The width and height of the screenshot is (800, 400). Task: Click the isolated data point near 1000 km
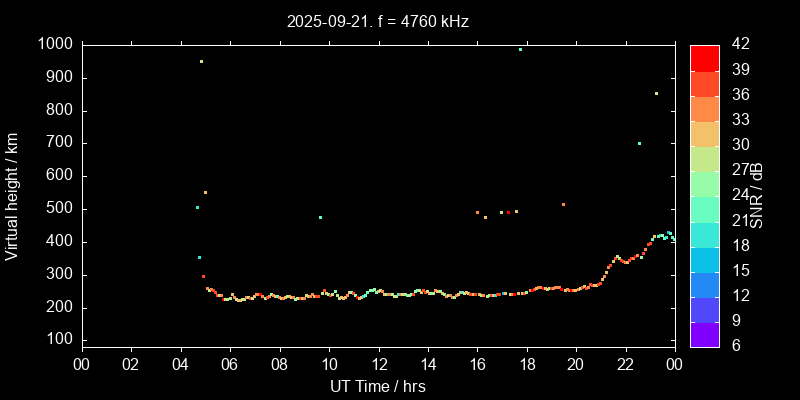520,49
